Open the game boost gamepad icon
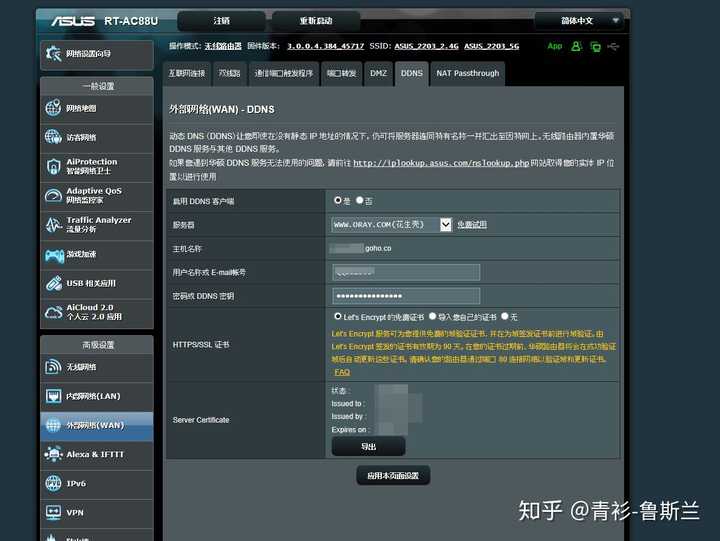This screenshot has width=720, height=541. 54,255
